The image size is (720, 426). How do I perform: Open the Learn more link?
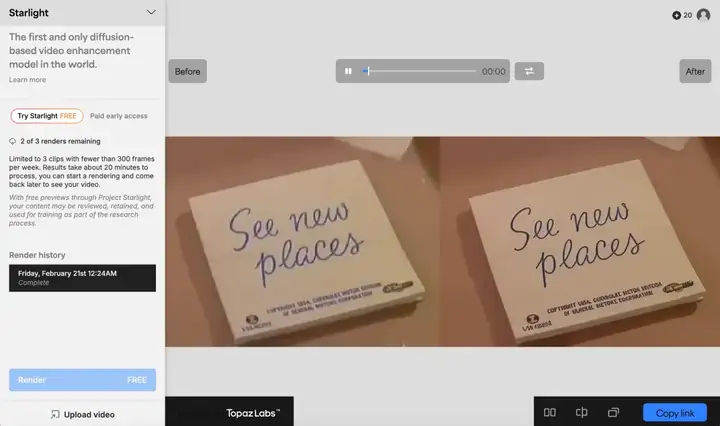coord(28,79)
